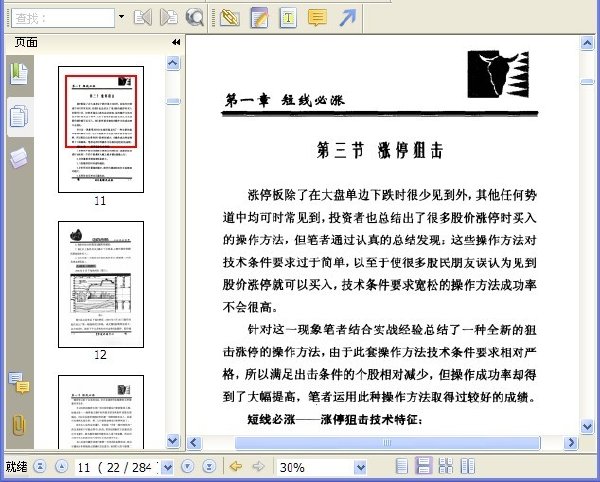Screen dimensions: 600x482
Task: Select page 12 thumbnail
Action: [x=101, y=284]
